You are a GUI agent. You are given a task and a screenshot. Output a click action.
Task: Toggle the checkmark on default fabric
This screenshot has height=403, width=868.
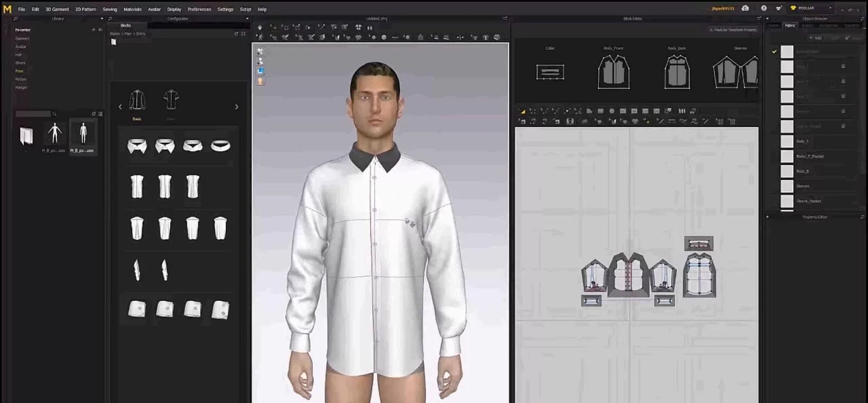point(774,52)
